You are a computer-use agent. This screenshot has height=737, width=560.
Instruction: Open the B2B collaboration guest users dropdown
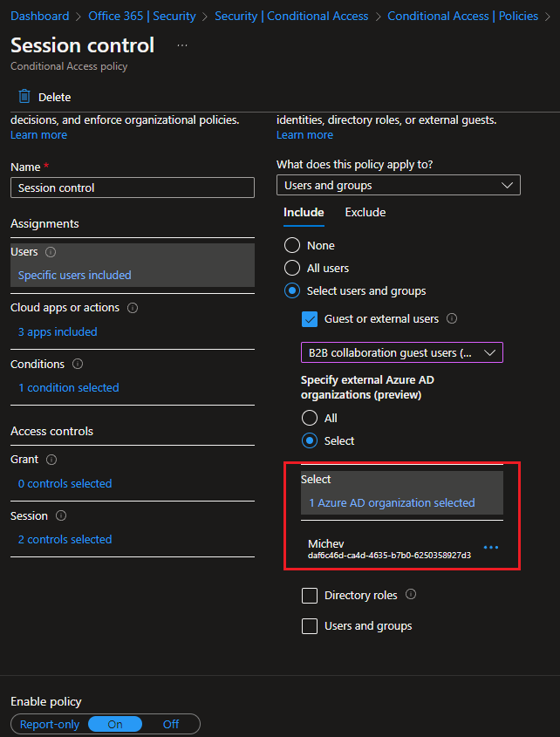click(402, 352)
